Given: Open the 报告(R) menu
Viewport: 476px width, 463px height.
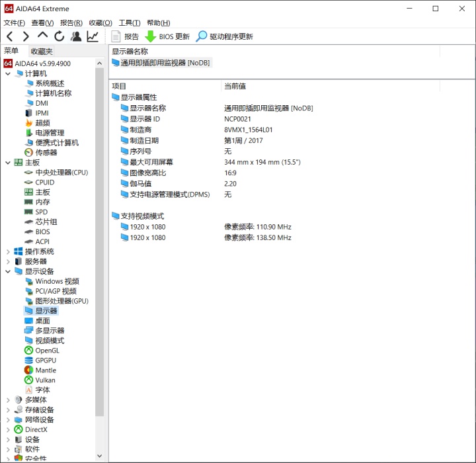Looking at the screenshot, I should (x=71, y=22).
